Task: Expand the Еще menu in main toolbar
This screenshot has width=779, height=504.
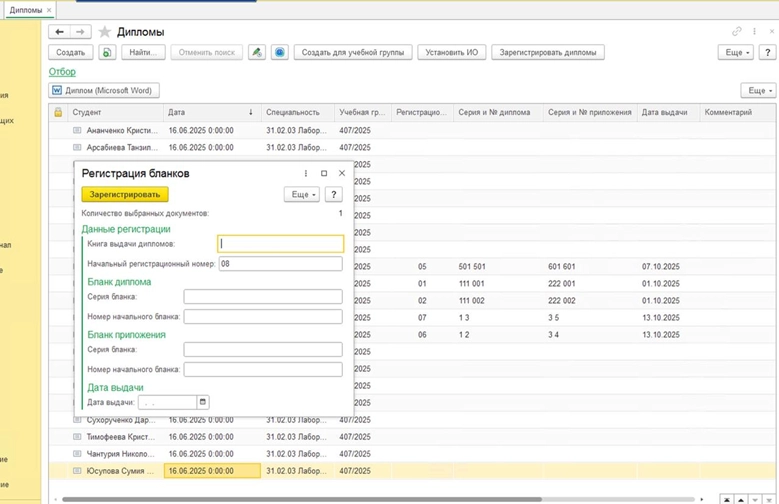Action: coord(737,52)
